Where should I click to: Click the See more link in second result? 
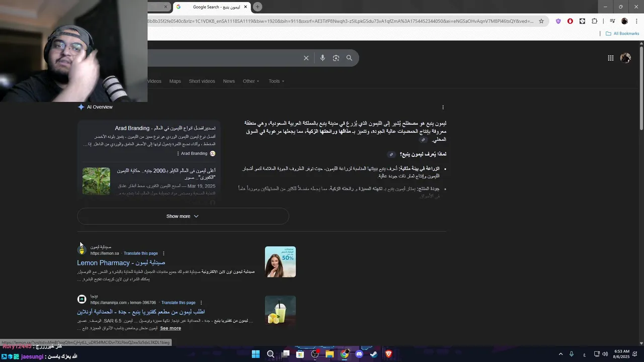[171, 328]
